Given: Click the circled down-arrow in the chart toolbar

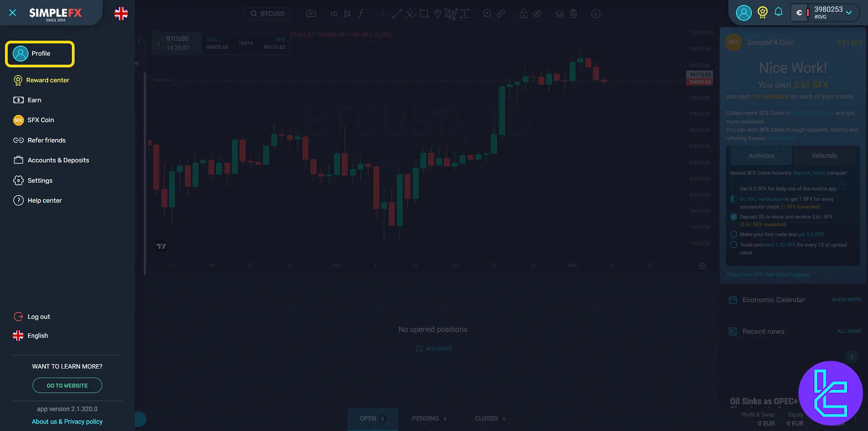Looking at the screenshot, I should click(x=596, y=14).
